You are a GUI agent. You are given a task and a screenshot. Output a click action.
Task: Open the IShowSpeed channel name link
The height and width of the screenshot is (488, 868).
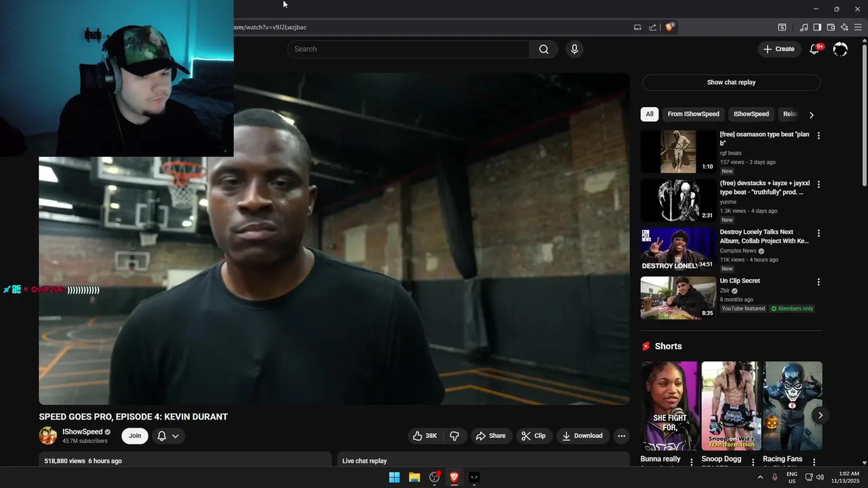[x=82, y=432]
